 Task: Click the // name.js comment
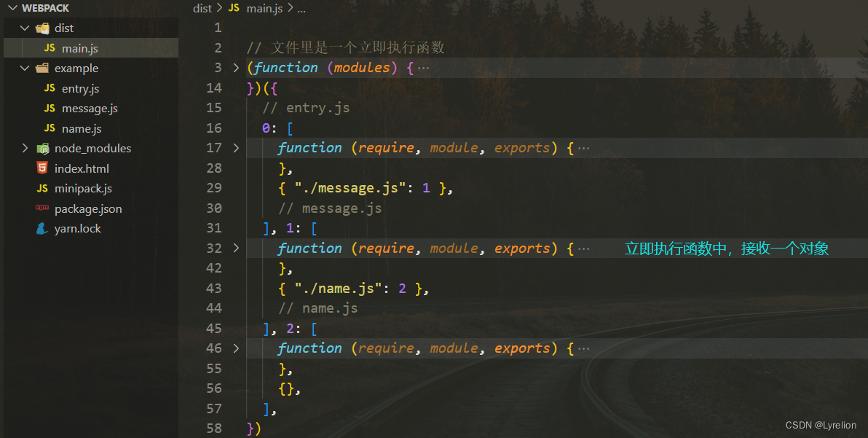click(318, 308)
